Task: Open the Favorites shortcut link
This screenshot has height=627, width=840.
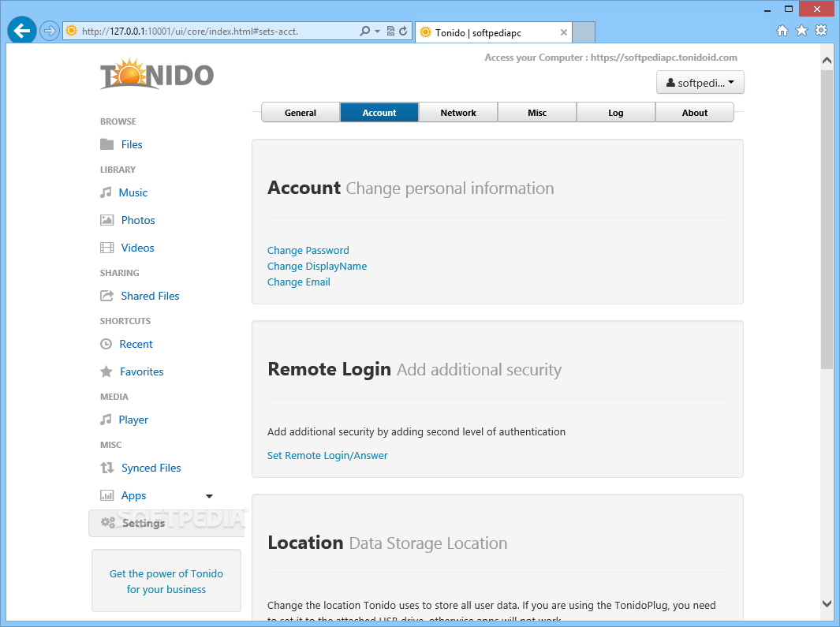Action: [x=141, y=371]
